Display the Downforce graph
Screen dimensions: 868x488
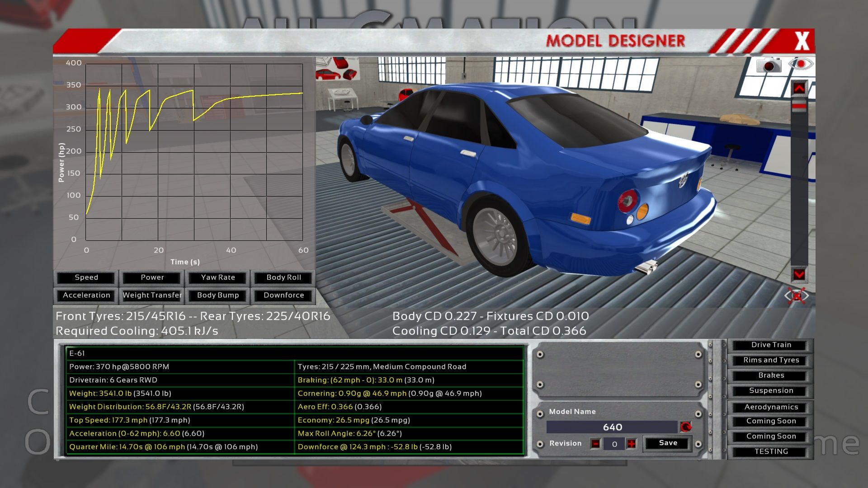(284, 295)
